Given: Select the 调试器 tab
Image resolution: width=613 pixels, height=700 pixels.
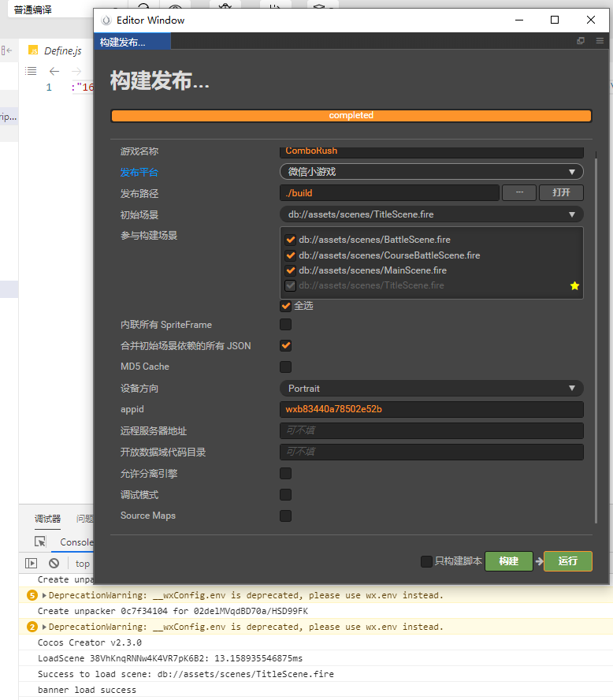Looking at the screenshot, I should click(x=48, y=519).
